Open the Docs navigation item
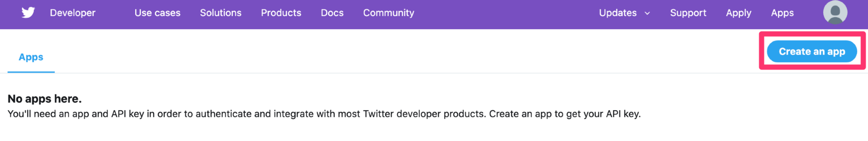868x141 pixels. (x=332, y=13)
